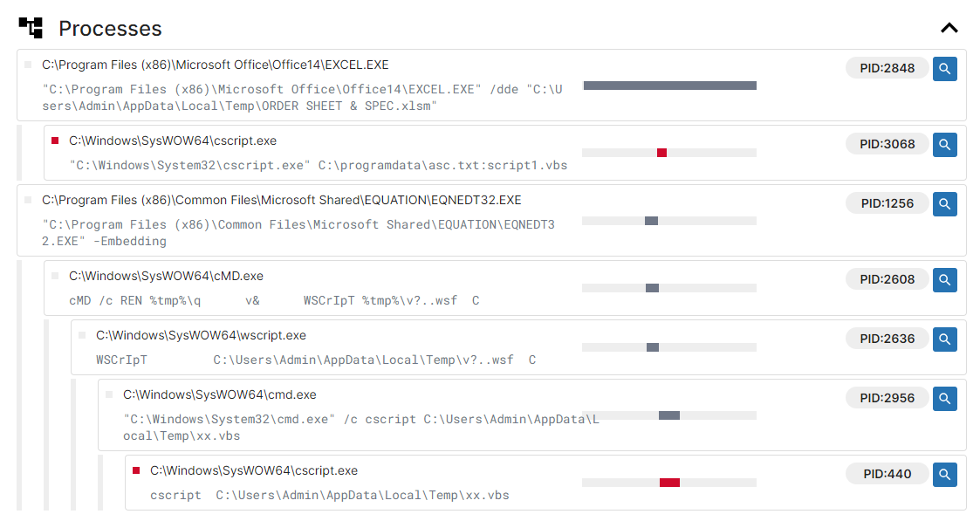This screenshot has width=980, height=521.
Task: Click the 'cscript ...\Temp\xx.vbs' command line
Action: [329, 496]
